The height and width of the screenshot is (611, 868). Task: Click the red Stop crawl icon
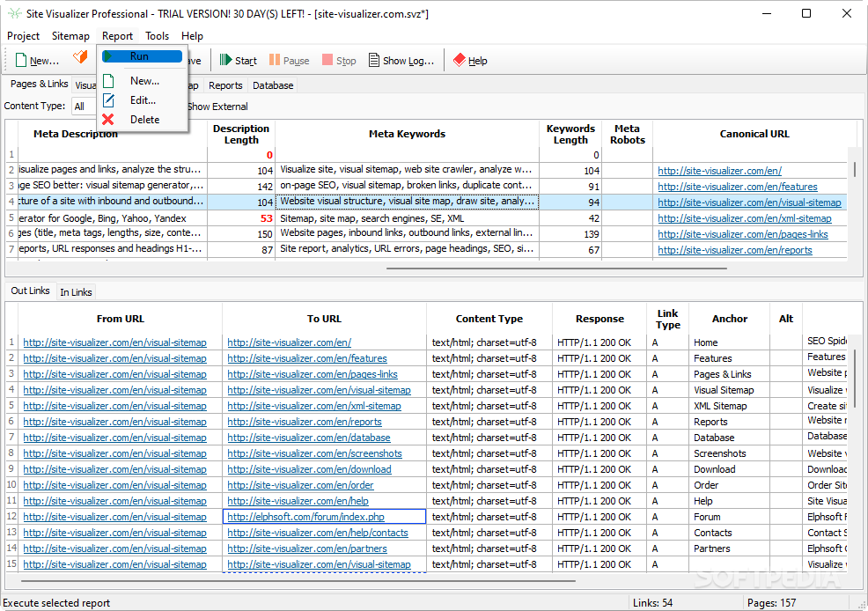click(327, 60)
